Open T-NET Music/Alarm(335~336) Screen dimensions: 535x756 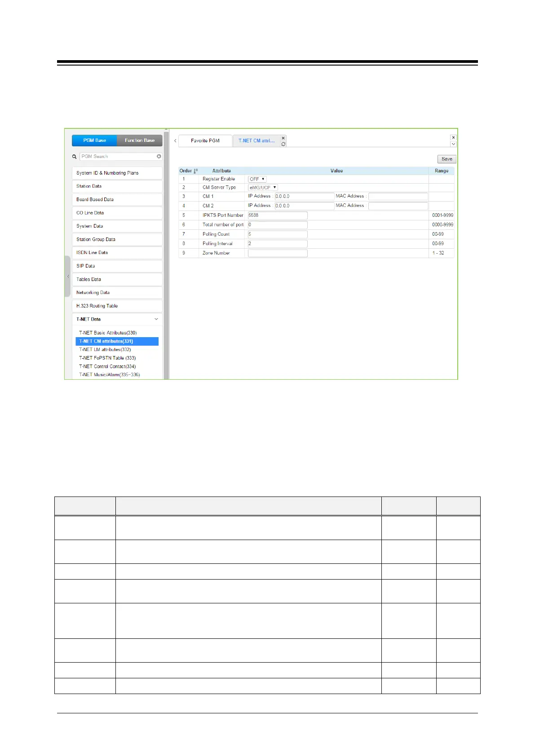click(x=110, y=375)
